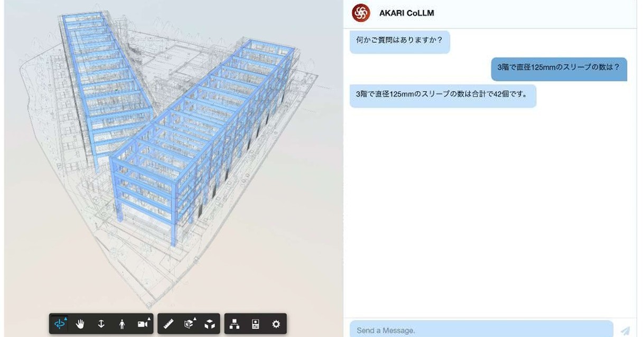Screen dimensions: 644x337
Task: Open the Camera interactions tool
Action: (x=143, y=324)
